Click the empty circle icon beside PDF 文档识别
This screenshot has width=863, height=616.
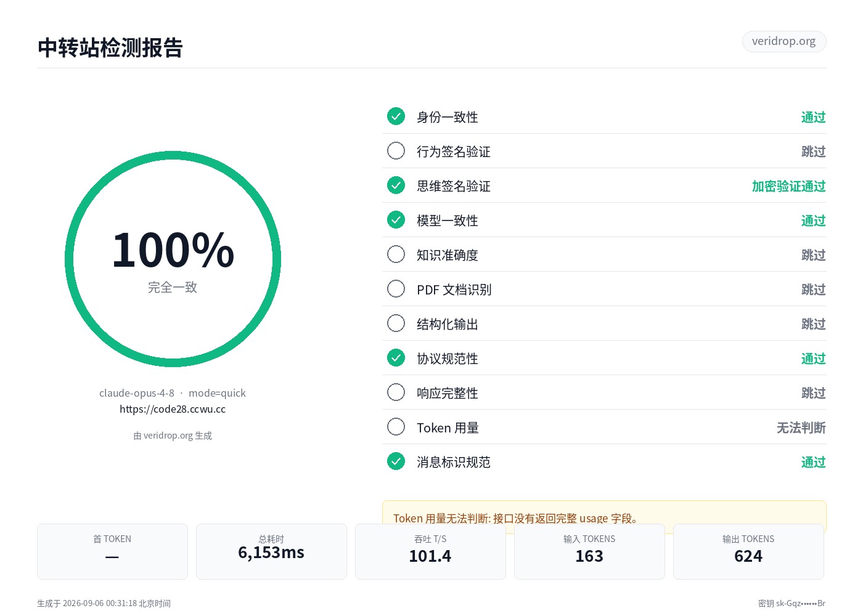tap(396, 289)
